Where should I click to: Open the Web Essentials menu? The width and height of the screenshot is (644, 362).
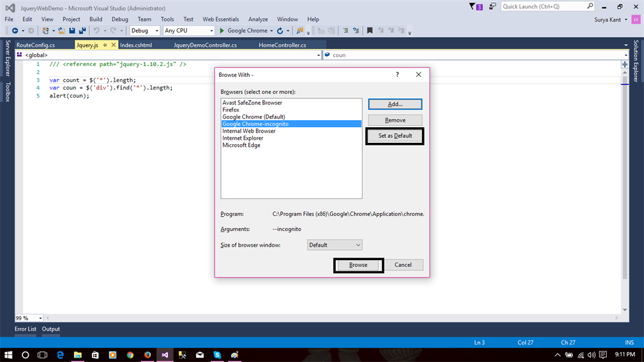click(x=221, y=19)
